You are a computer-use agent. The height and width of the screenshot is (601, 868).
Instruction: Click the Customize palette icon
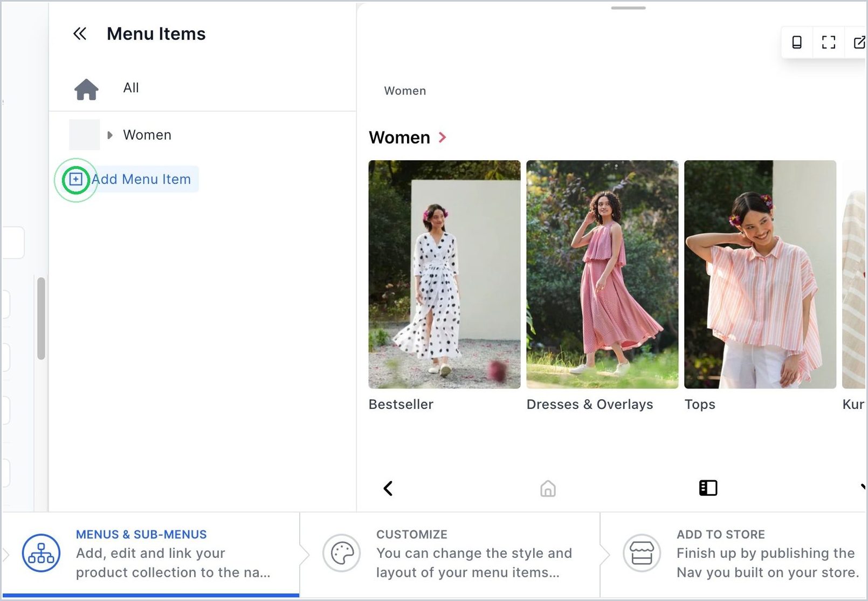(342, 553)
